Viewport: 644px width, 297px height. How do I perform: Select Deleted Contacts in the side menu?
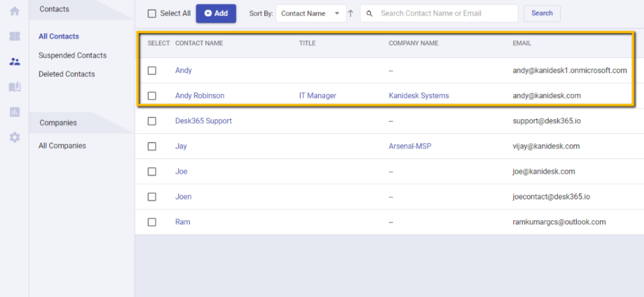(x=67, y=74)
